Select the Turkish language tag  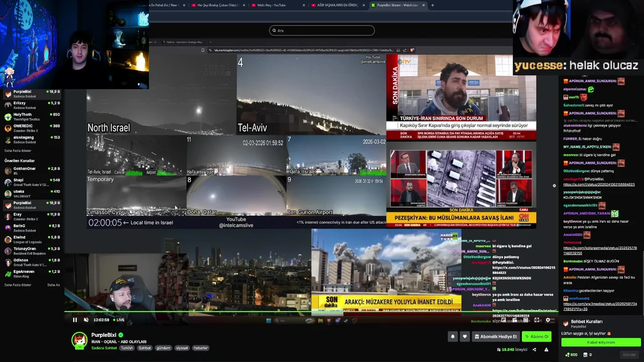click(127, 348)
